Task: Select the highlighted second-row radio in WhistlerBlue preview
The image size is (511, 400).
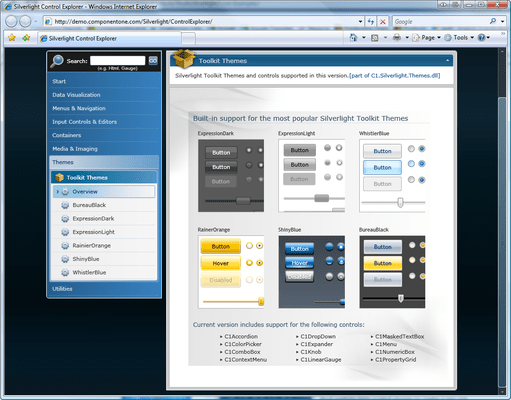Action: click(411, 164)
